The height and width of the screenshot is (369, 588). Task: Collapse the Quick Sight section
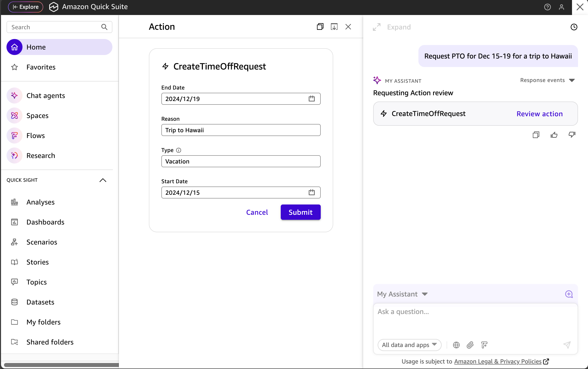point(103,180)
